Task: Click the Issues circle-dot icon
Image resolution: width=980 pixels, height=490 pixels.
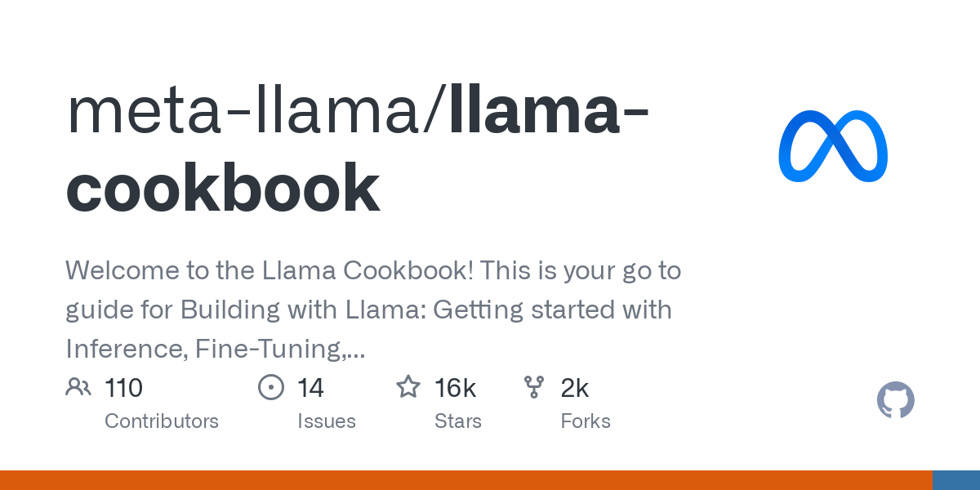Action: point(270,387)
